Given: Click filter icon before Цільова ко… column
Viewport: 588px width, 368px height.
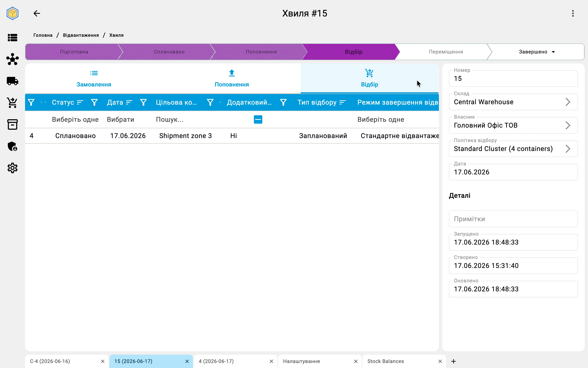Looking at the screenshot, I should tap(143, 103).
